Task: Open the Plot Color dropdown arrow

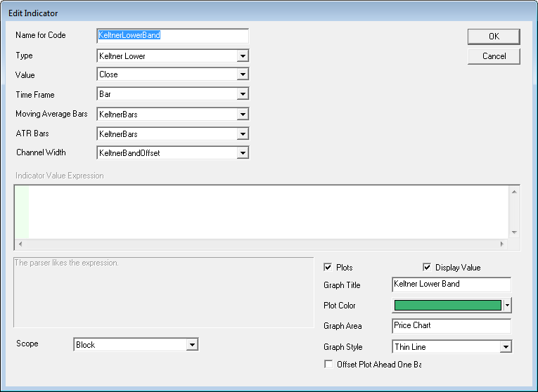Action: [x=508, y=306]
